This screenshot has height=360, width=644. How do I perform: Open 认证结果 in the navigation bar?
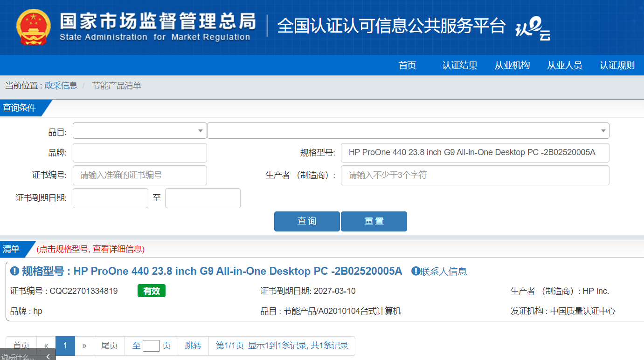pyautogui.click(x=460, y=65)
